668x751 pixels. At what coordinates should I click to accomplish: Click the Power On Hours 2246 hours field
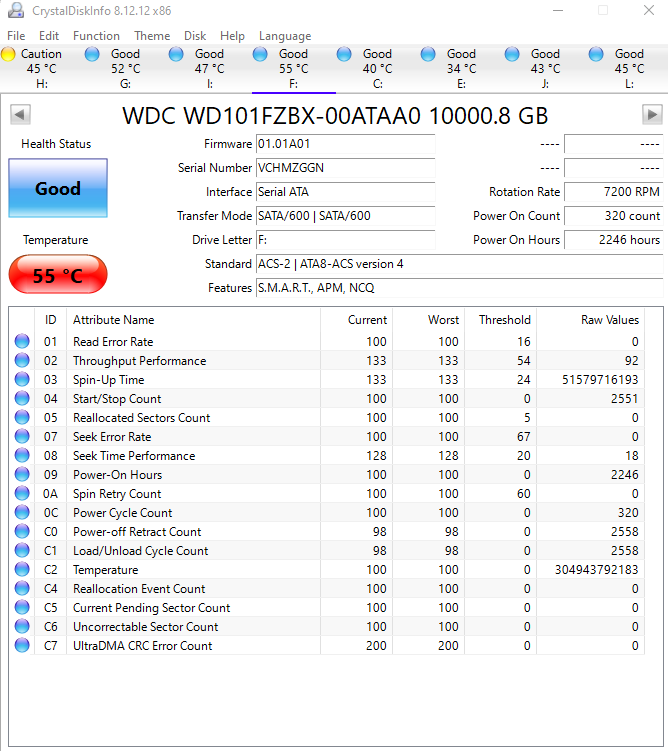(x=613, y=239)
